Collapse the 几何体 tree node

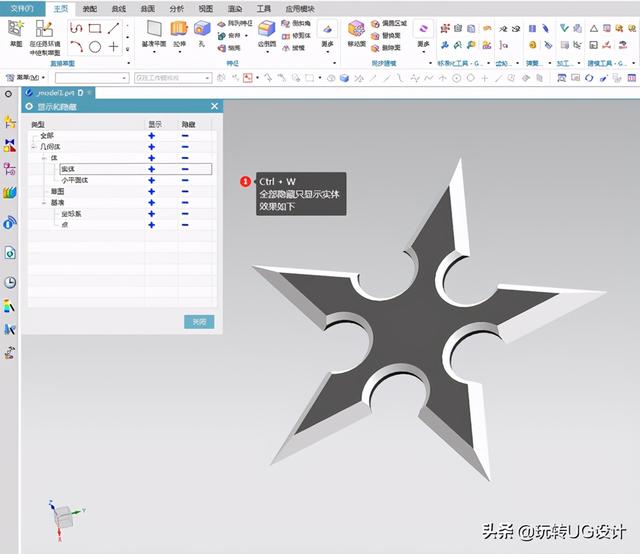32,147
